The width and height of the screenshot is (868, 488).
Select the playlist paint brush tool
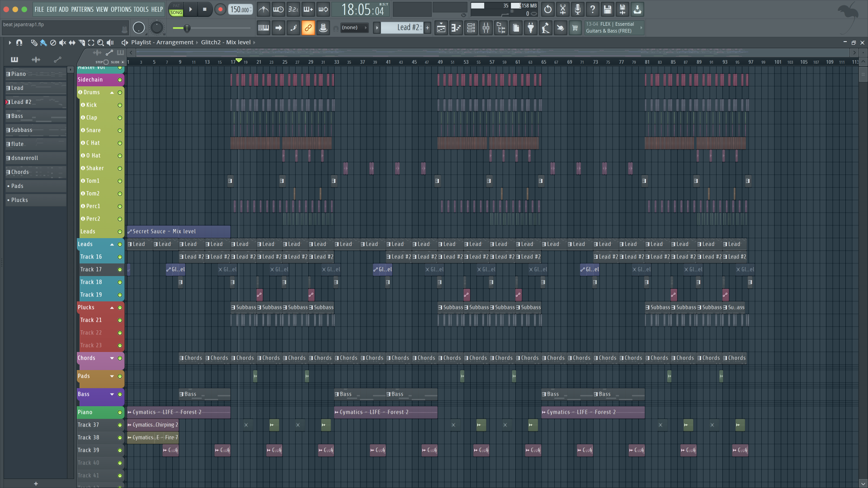tap(43, 42)
